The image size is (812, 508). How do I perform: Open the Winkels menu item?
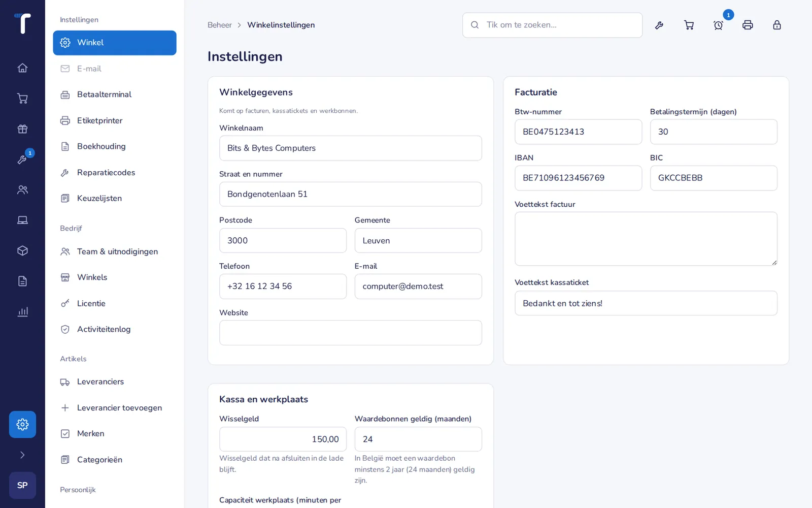[x=115, y=277]
